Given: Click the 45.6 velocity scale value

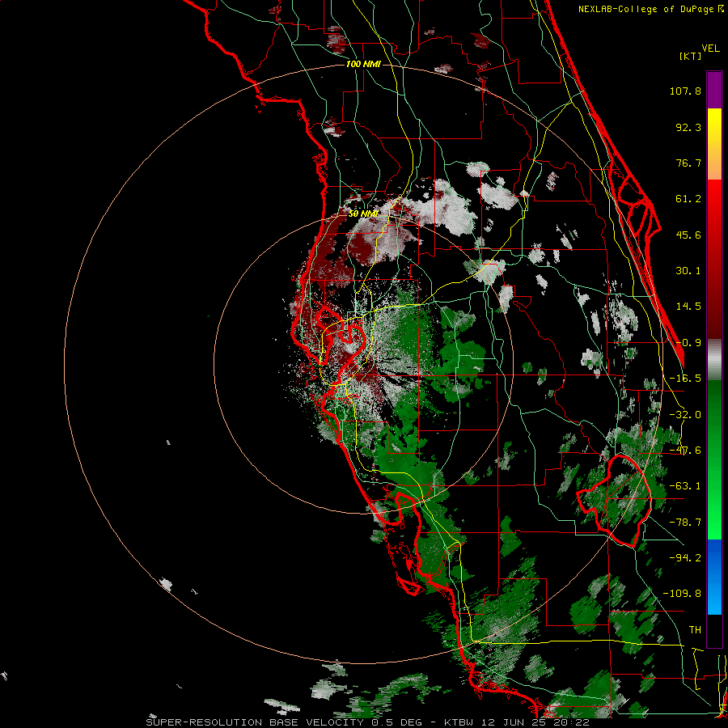Looking at the screenshot, I should 688,235.
